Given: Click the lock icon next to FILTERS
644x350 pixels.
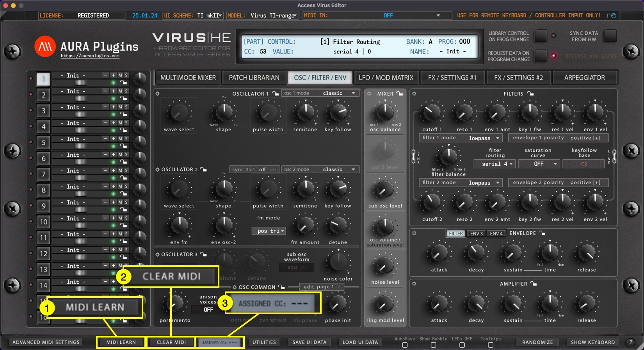Looking at the screenshot, I should coord(530,94).
